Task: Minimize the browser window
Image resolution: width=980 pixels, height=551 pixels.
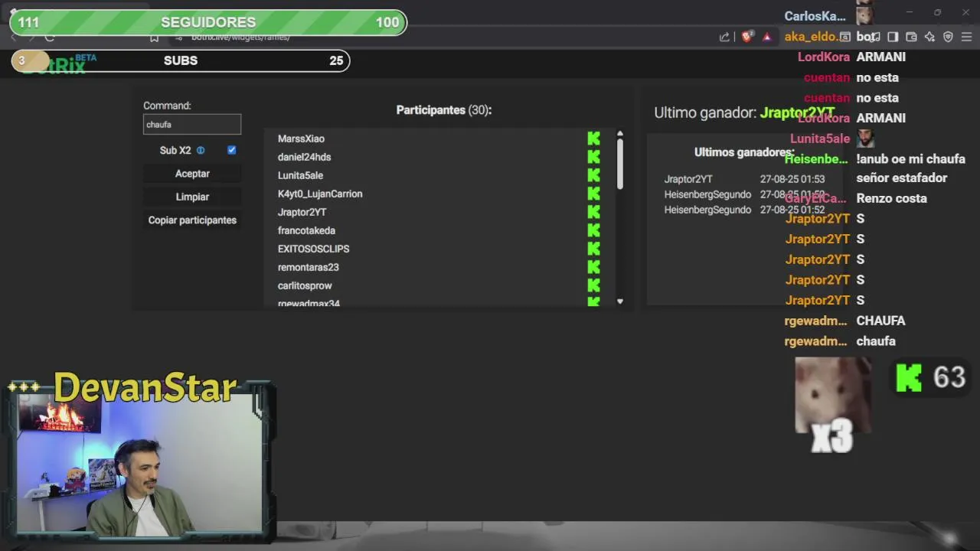Action: (x=909, y=12)
